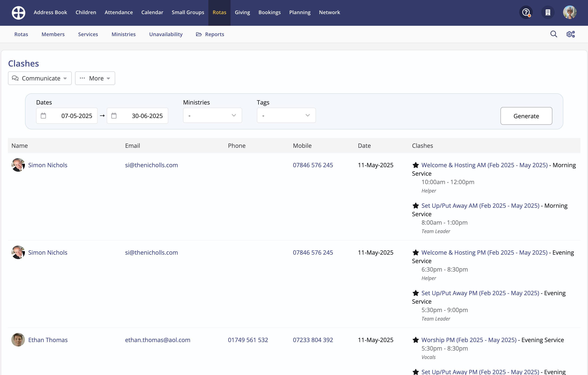Screen dimensions: 588x375
Task: Click the ChurchSuite logo icon
Action: click(x=19, y=12)
